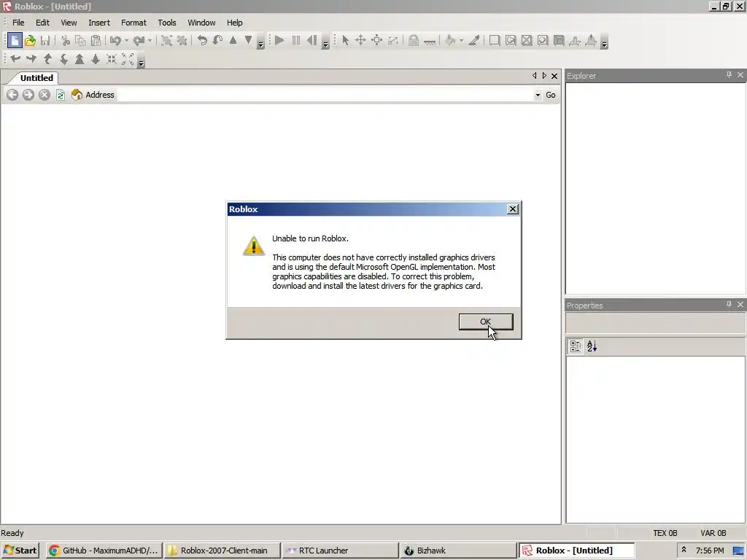Screen dimensions: 747x560
Task: Click the camera Tilt up icon
Action: coord(47,58)
